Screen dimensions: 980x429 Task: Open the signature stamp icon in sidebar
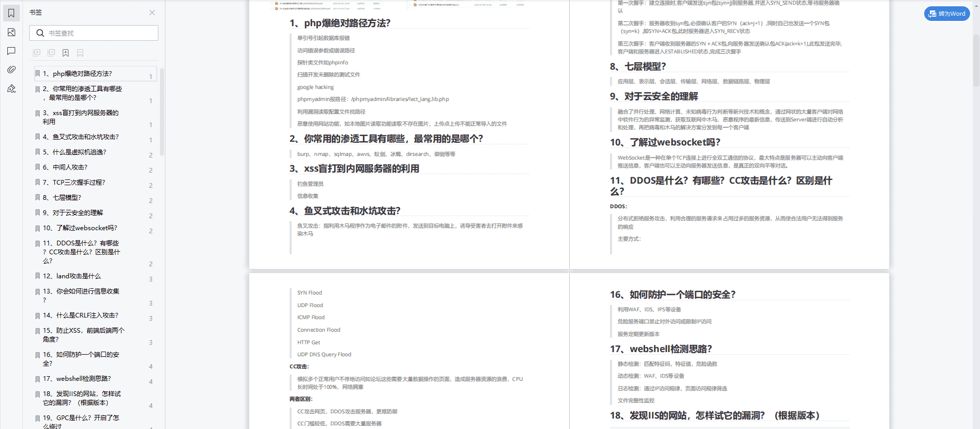point(11,88)
